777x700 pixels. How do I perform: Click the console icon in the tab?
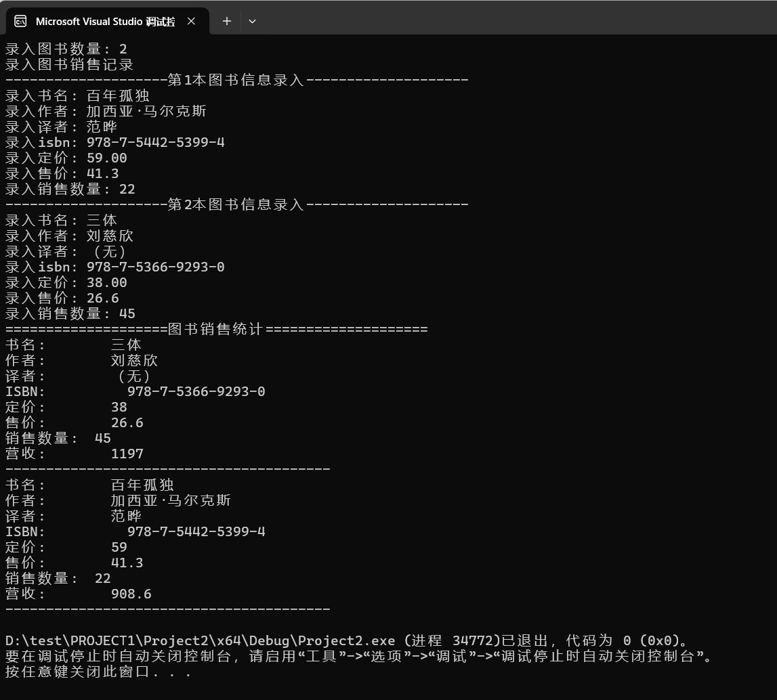tap(20, 21)
